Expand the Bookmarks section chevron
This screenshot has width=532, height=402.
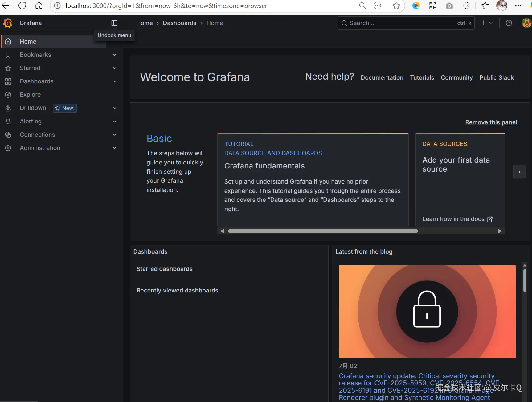(x=115, y=55)
